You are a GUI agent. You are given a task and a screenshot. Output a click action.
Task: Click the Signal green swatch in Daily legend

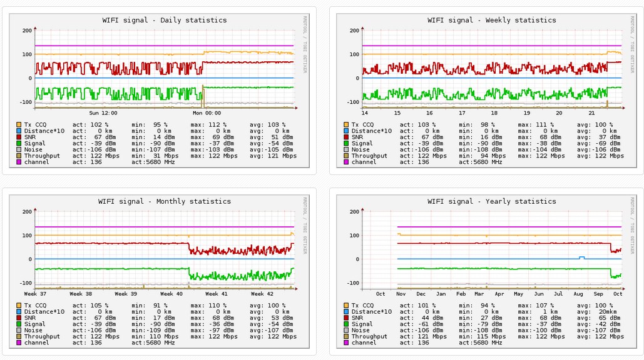(19, 144)
